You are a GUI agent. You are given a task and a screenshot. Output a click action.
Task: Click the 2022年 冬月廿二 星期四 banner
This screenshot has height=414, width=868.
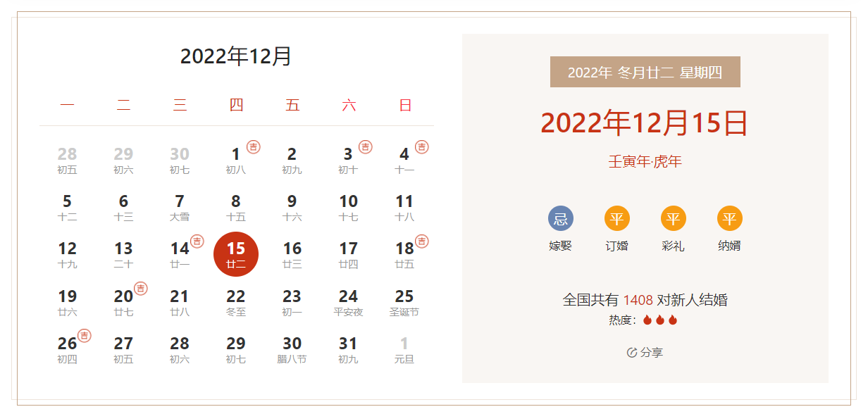(x=645, y=72)
